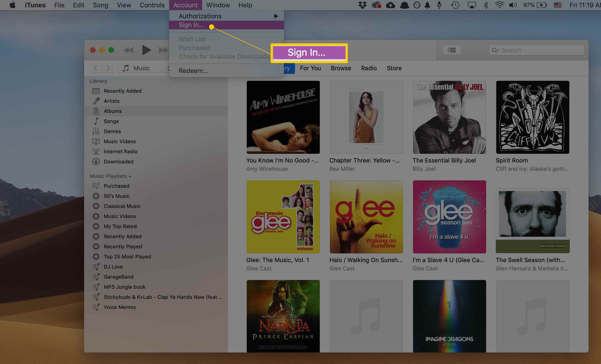Open the Narnia Prince Caspian album cover
This screenshot has height=364, width=601.
click(283, 316)
